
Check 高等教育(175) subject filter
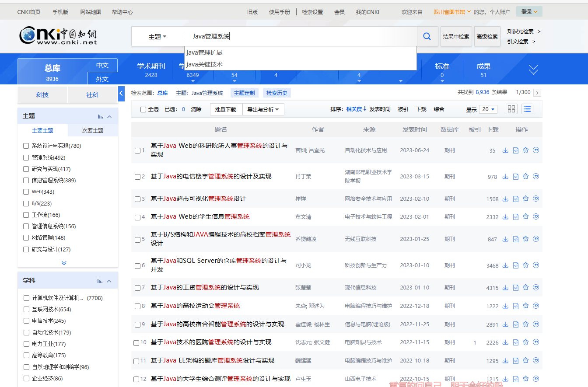point(26,355)
